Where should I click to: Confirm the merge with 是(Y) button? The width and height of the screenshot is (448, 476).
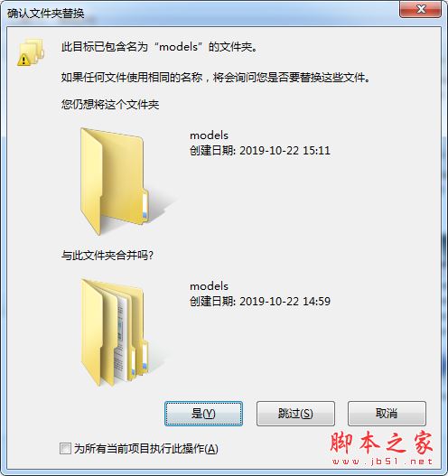pos(203,414)
